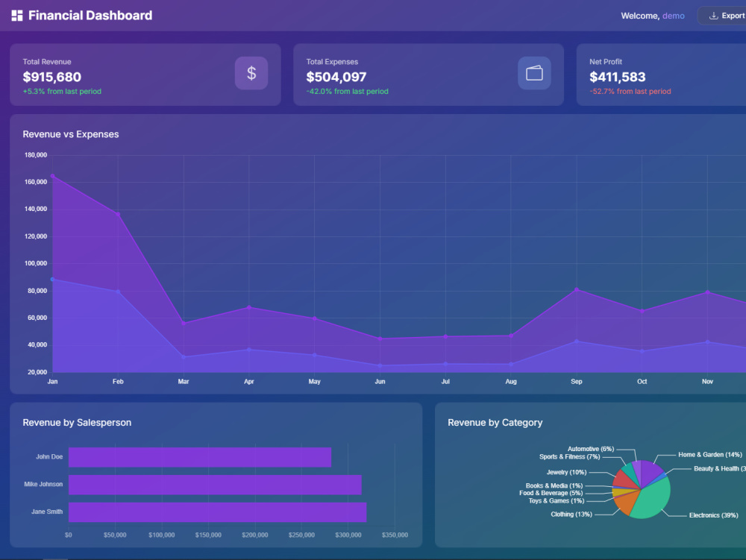The image size is (746, 560).
Task: Click the wallet icon in Total Expenses
Action: (534, 73)
